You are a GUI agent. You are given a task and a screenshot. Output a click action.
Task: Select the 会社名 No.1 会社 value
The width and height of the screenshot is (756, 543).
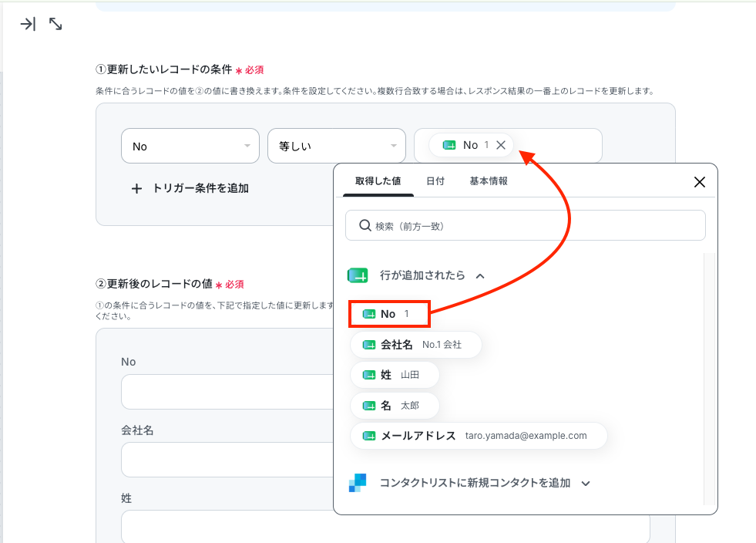[416, 345]
